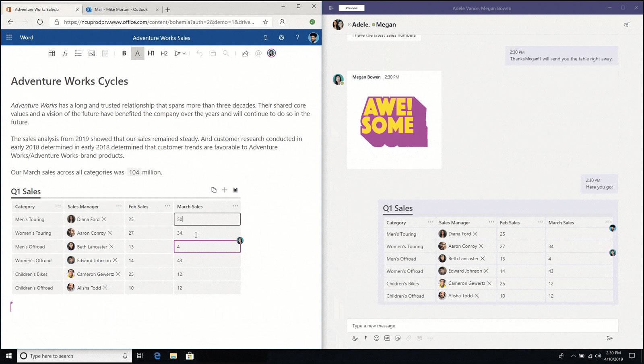644x364 pixels.
Task: Remove Cameron Gewertz from Word table
Action: pos(118,274)
